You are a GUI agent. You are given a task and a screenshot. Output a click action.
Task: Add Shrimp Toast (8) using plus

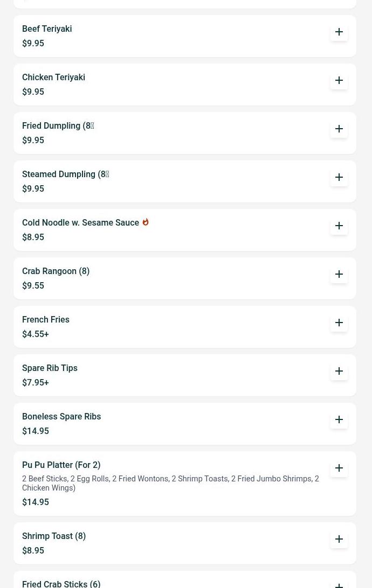click(339, 539)
